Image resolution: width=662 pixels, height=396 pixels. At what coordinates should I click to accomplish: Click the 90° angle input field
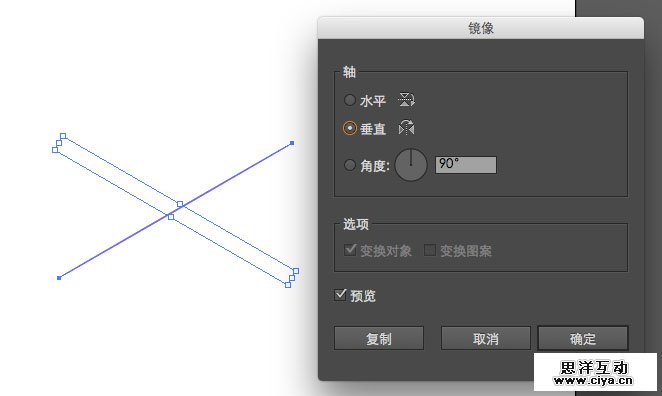coord(466,165)
